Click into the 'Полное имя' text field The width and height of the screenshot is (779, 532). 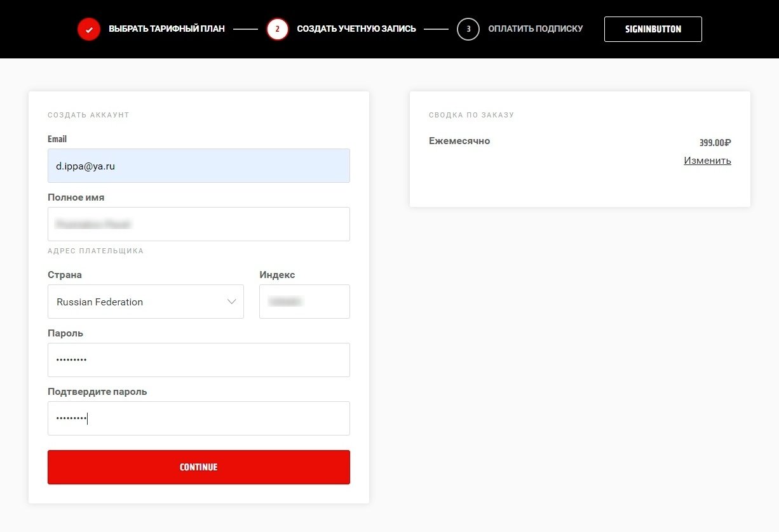coord(198,224)
